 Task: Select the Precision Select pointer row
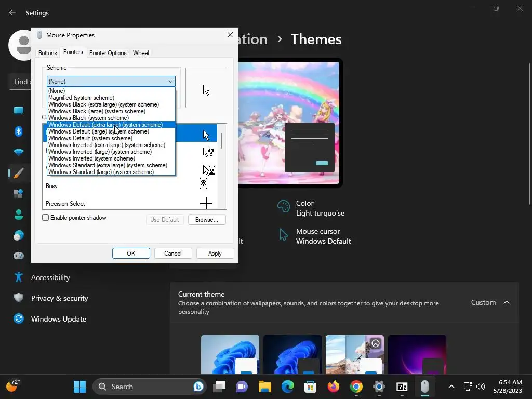pyautogui.click(x=129, y=203)
